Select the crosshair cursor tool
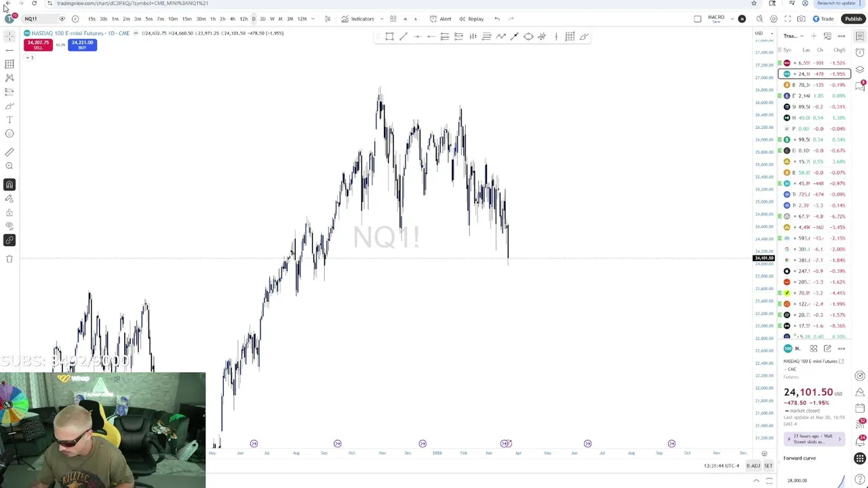This screenshot has width=868, height=488. tap(9, 37)
